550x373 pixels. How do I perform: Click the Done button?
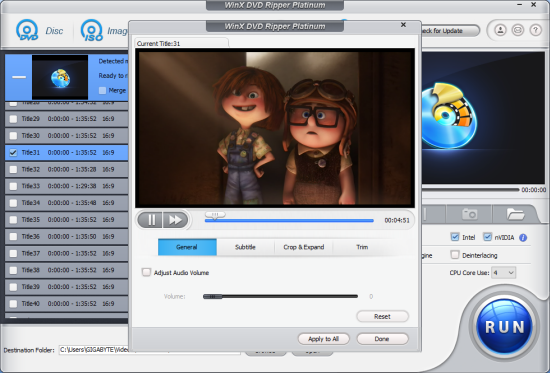pyautogui.click(x=382, y=339)
